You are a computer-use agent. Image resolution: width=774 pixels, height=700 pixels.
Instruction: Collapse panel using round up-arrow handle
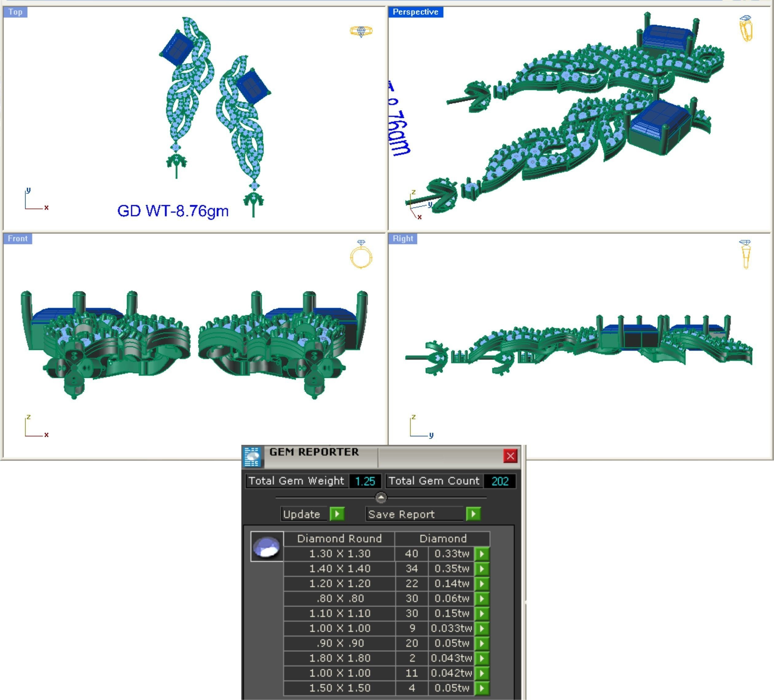coord(381,498)
